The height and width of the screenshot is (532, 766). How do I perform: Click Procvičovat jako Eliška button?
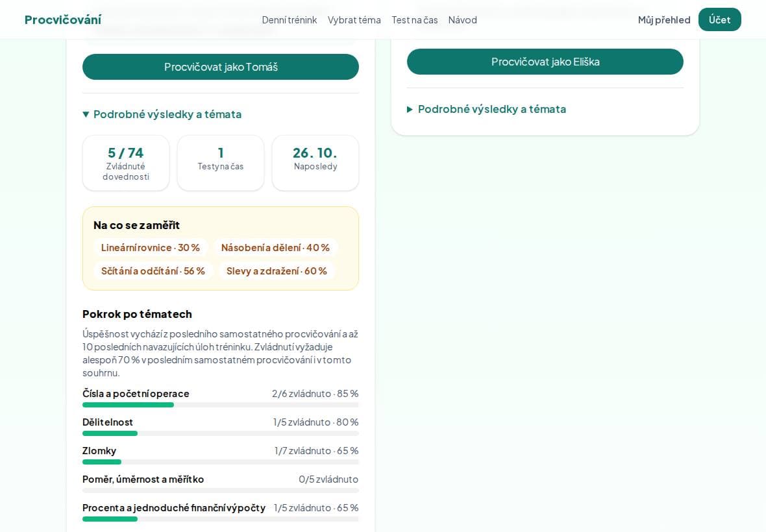tap(545, 62)
